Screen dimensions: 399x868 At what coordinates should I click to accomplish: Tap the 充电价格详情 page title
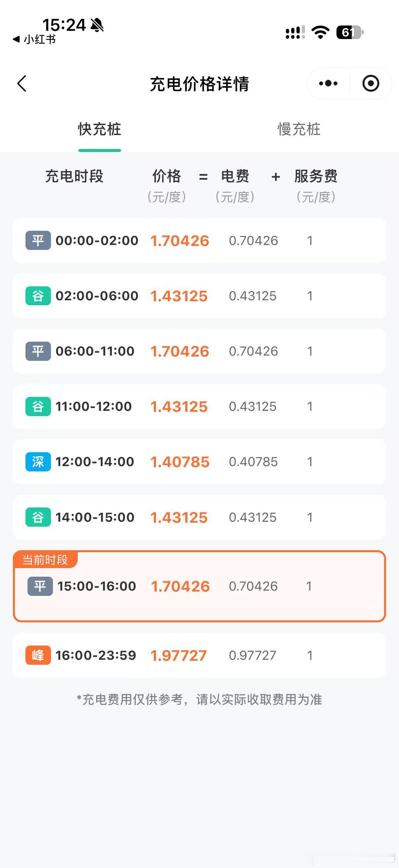pyautogui.click(x=199, y=84)
